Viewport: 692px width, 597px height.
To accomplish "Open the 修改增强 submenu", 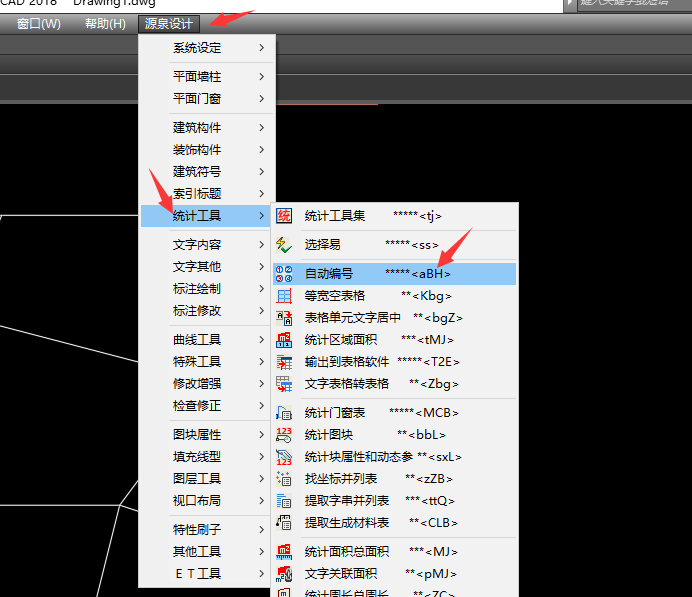I will point(206,383).
